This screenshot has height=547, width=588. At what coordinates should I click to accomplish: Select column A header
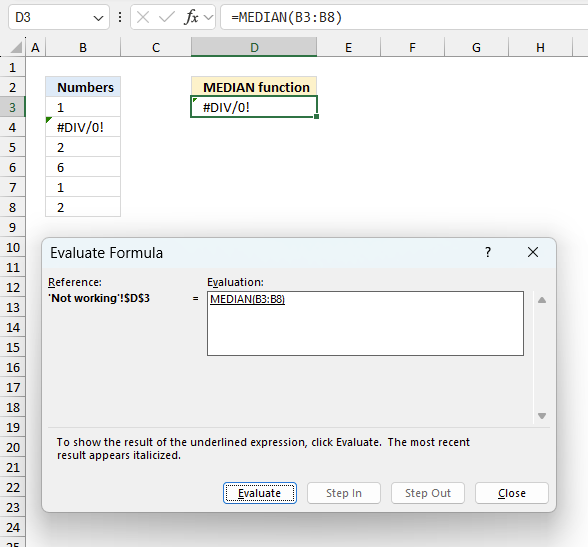[35, 48]
